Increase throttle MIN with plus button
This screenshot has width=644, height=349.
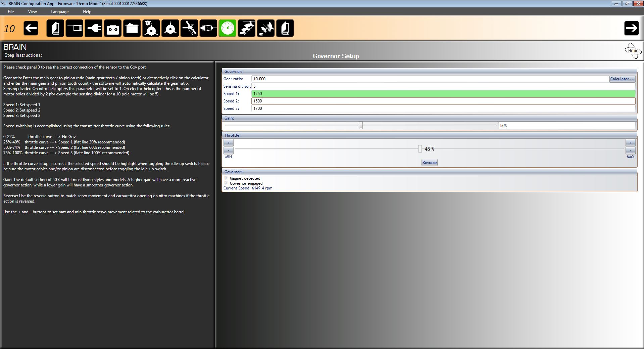(x=229, y=143)
